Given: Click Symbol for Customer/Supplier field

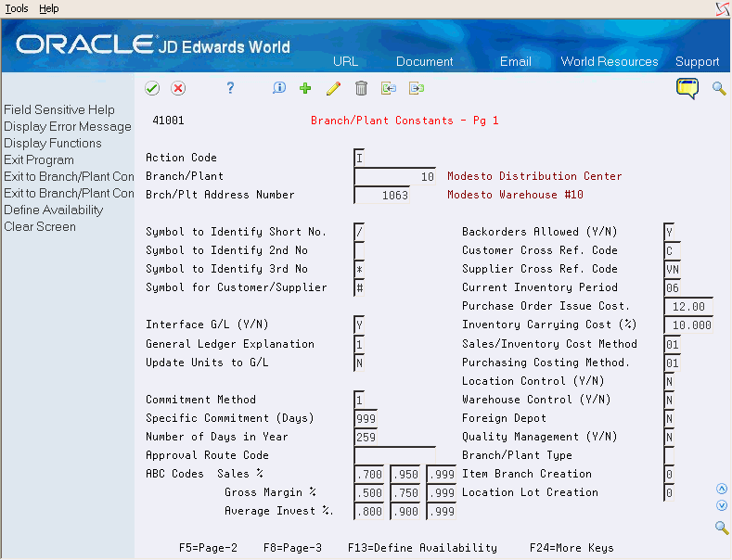Looking at the screenshot, I should pyautogui.click(x=359, y=288).
